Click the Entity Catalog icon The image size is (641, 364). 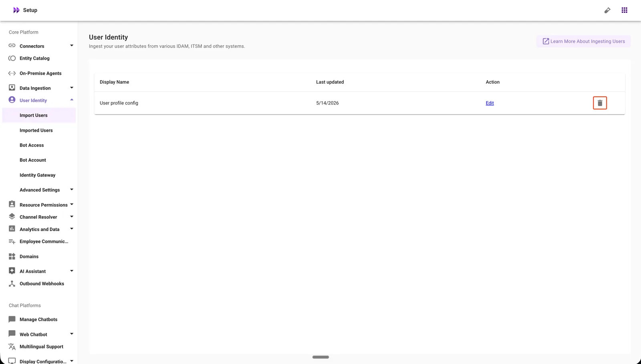click(x=12, y=58)
